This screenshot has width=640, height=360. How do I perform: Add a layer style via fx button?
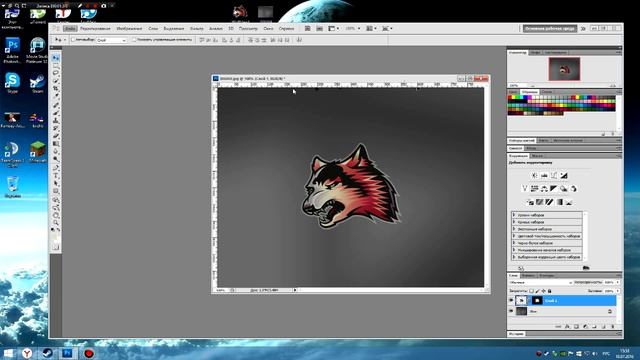(x=567, y=327)
